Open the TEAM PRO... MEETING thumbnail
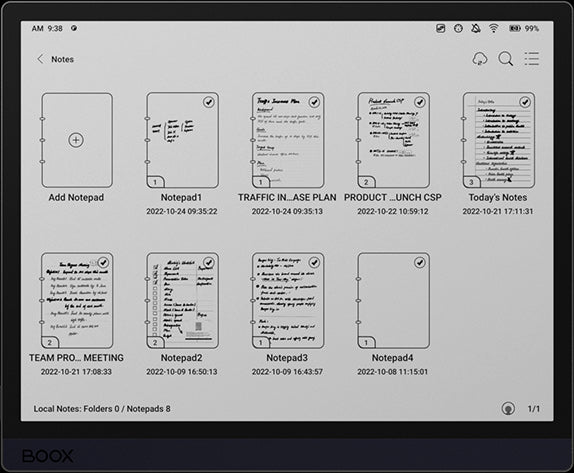Image resolution: width=574 pixels, height=473 pixels. pyautogui.click(x=77, y=301)
